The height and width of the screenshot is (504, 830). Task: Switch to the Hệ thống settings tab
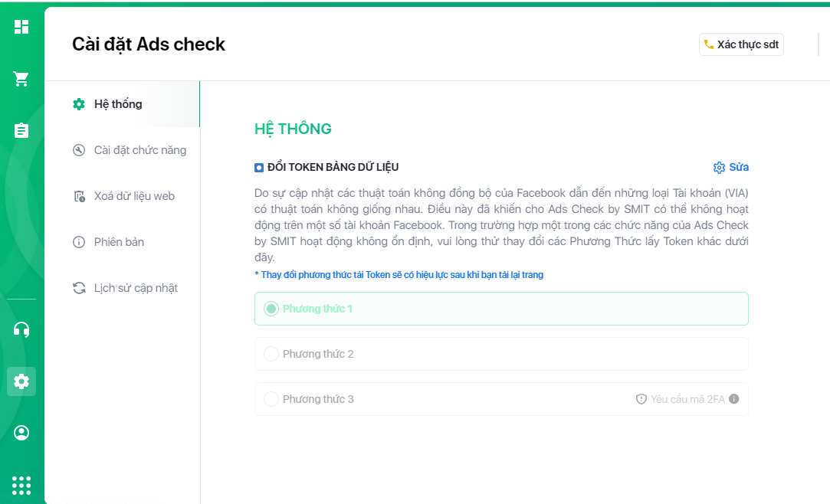click(x=117, y=104)
